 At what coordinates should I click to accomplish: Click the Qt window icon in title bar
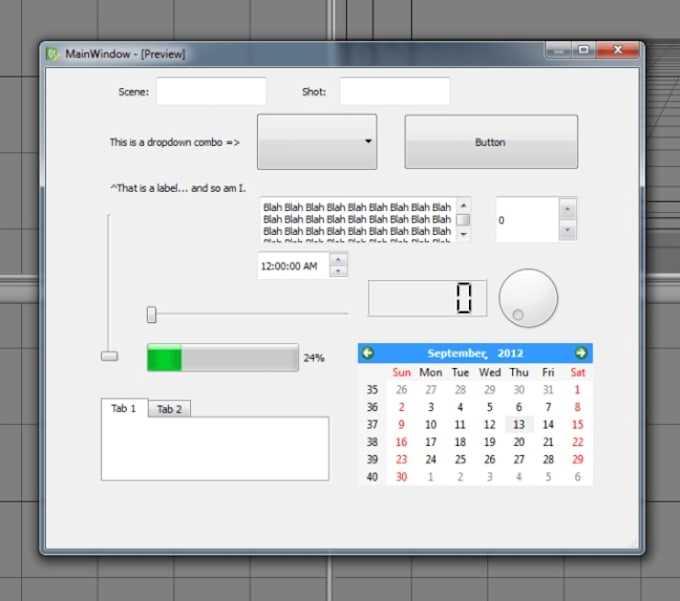52,54
